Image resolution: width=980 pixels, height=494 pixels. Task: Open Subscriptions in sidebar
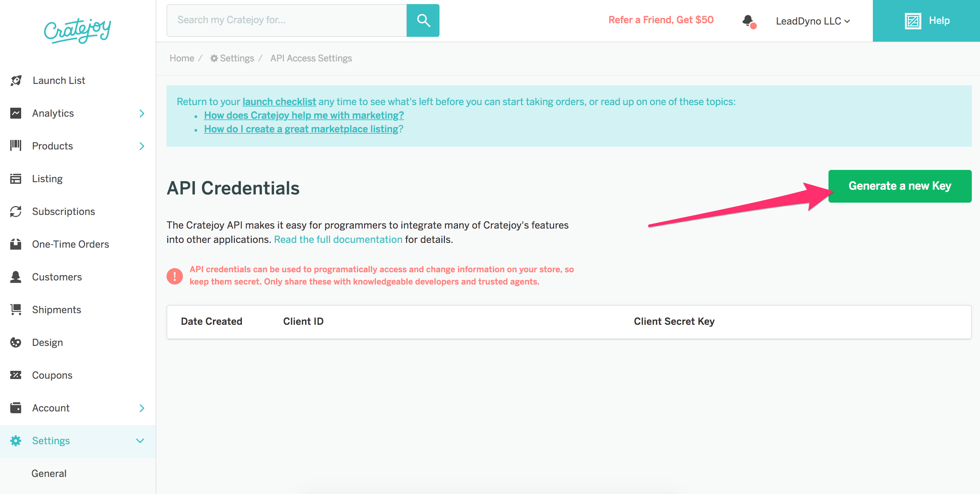tap(63, 212)
